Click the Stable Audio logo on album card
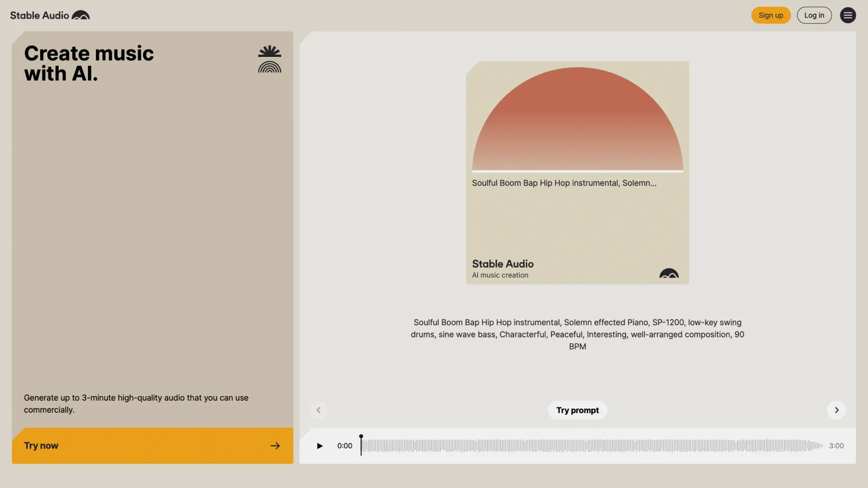Viewport: 868px width, 488px height. [668, 274]
